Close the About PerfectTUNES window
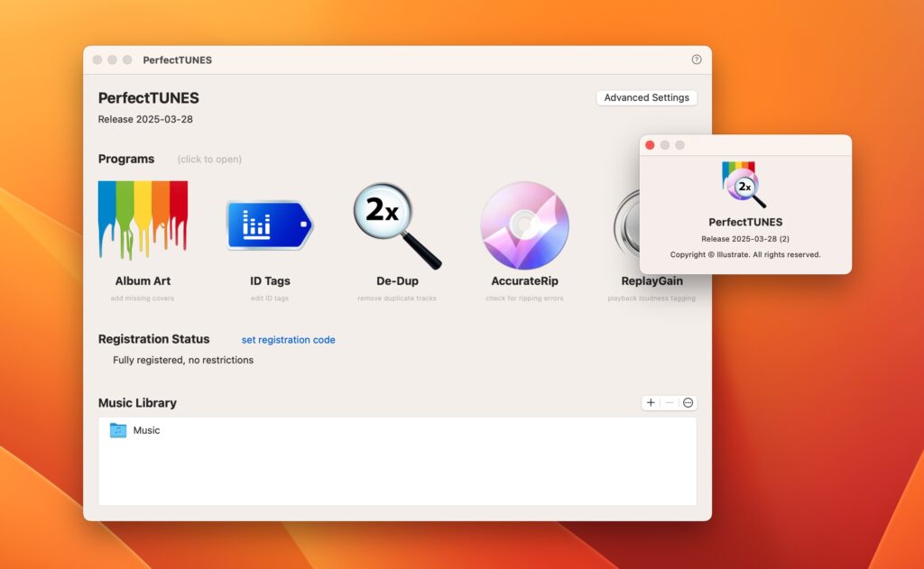 [x=650, y=144]
